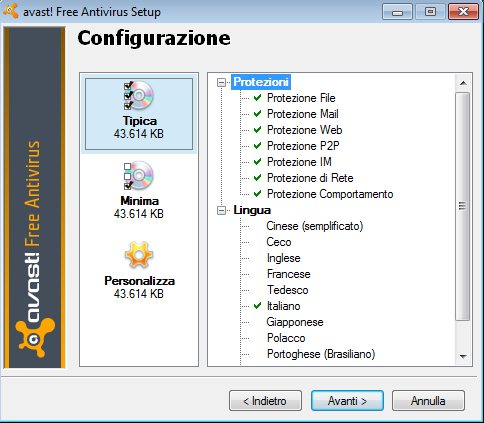The image size is (484, 423).
Task: Choose the Minima installation disc icon
Action: coord(139,175)
